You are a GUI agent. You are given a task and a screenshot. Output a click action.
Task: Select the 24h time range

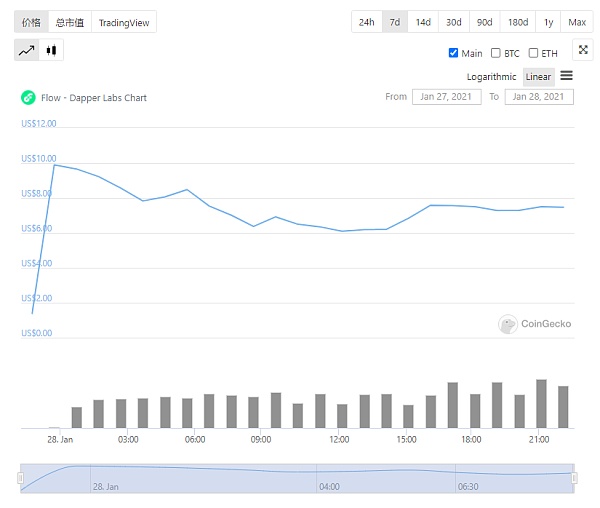(x=367, y=22)
